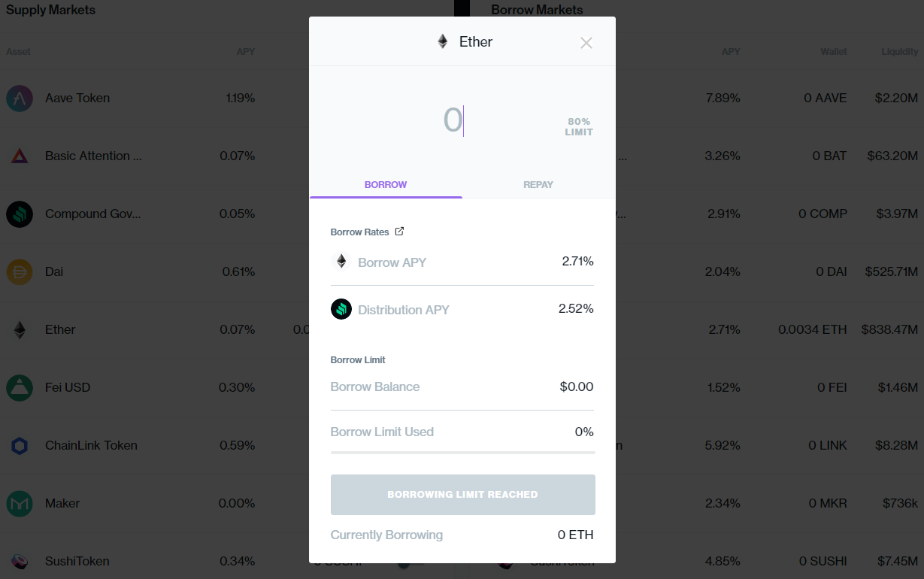The height and width of the screenshot is (579, 924).
Task: Click the Maker asset icon
Action: click(20, 503)
